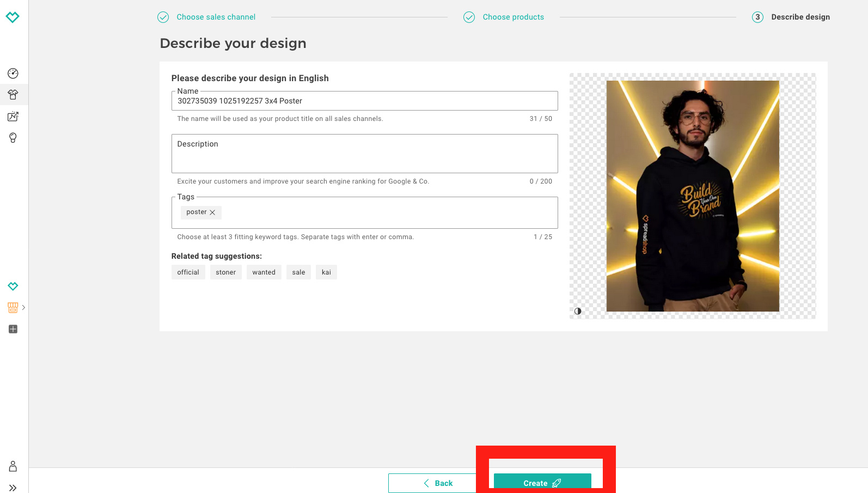
Task: Open the Dashboard gauge icon in sidebar
Action: pyautogui.click(x=13, y=74)
